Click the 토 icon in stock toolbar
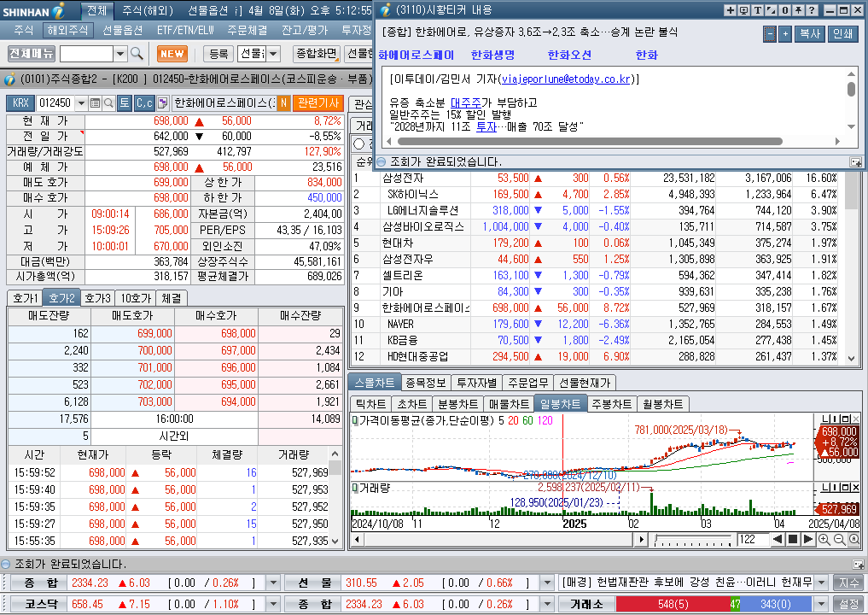This screenshot has height=615, width=868. pyautogui.click(x=125, y=103)
